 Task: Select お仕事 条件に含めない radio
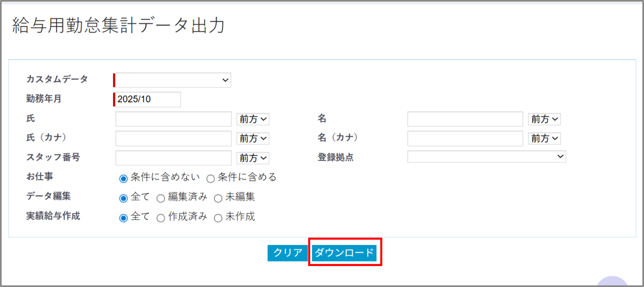pos(123,179)
